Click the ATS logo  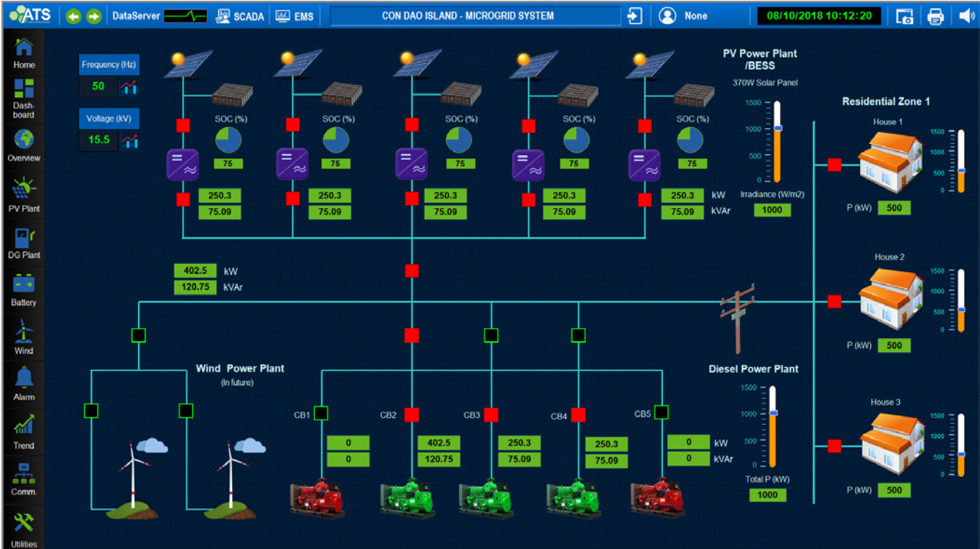pyautogui.click(x=29, y=15)
